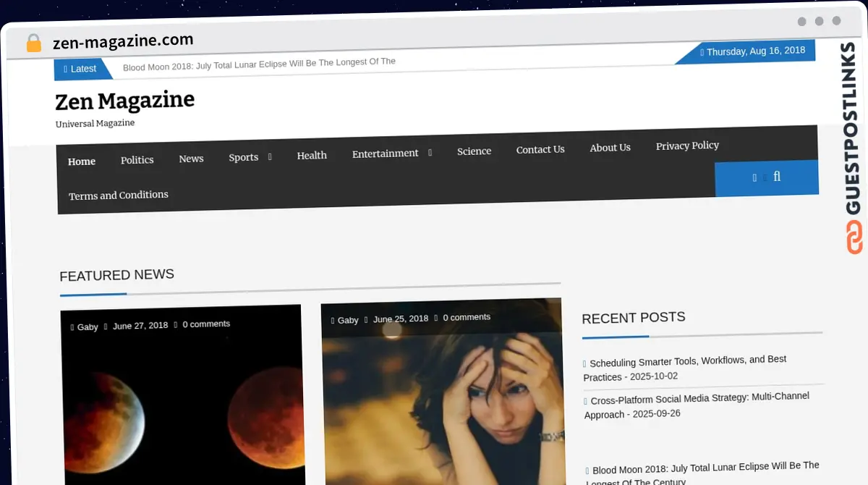Click the calendar icon beside Thursday, Aug 16, 2018
868x485 pixels.
tap(701, 51)
